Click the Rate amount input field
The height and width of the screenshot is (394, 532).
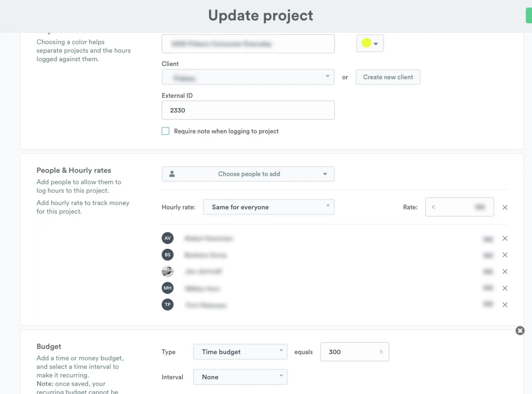459,207
